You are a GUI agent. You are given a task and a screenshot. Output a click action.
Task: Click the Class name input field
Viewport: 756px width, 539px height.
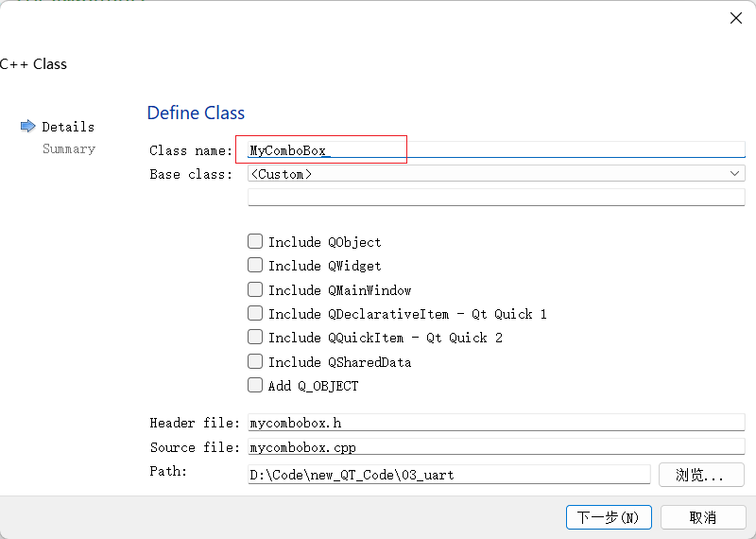point(496,149)
